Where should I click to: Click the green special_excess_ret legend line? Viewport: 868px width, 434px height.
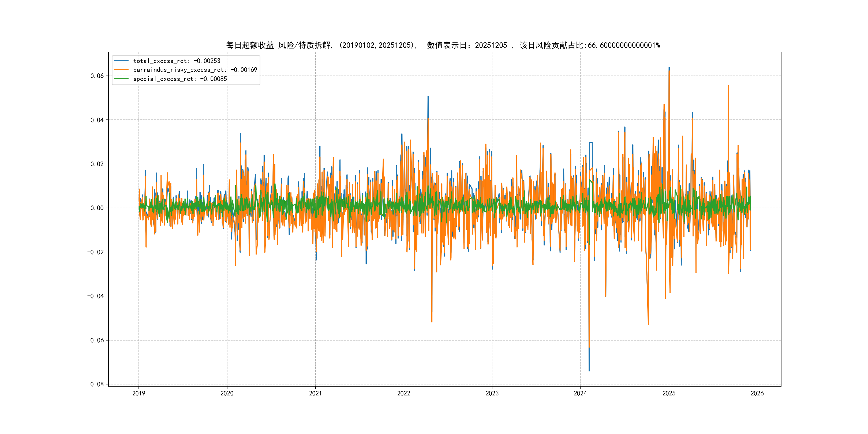click(x=121, y=79)
